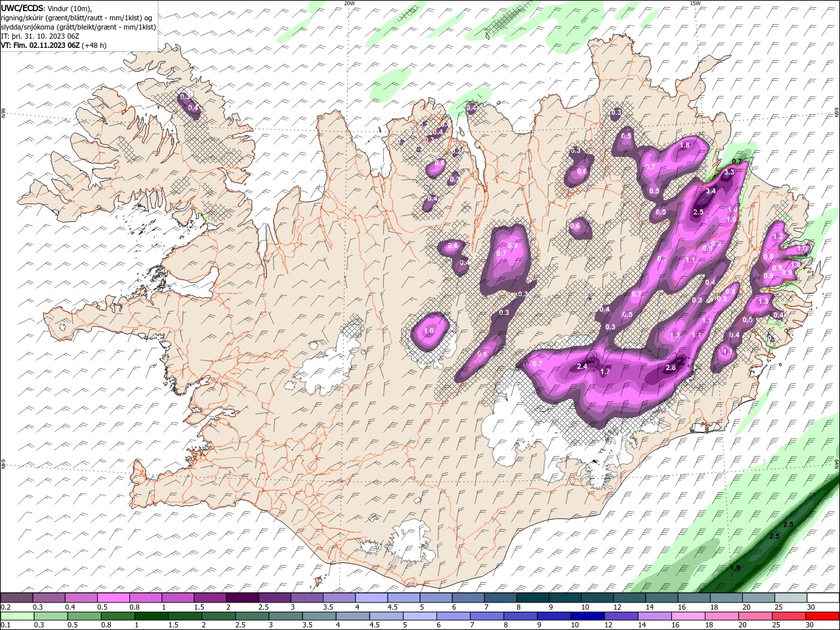Click the 15W longitude label

(x=696, y=3)
